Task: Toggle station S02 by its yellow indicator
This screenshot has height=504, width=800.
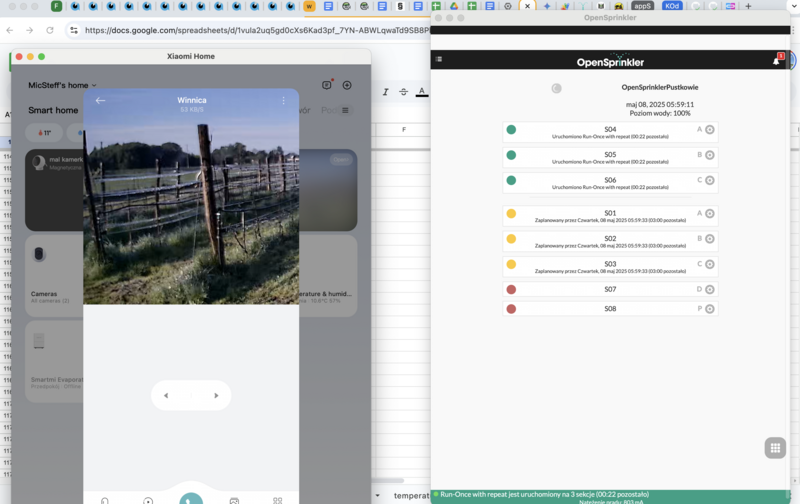Action: 511,239
